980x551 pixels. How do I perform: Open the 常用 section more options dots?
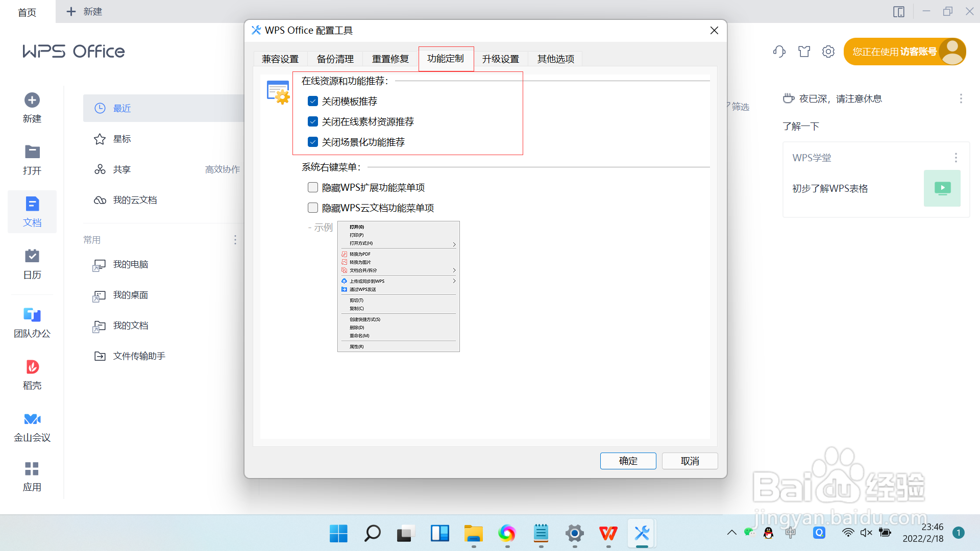click(x=235, y=240)
